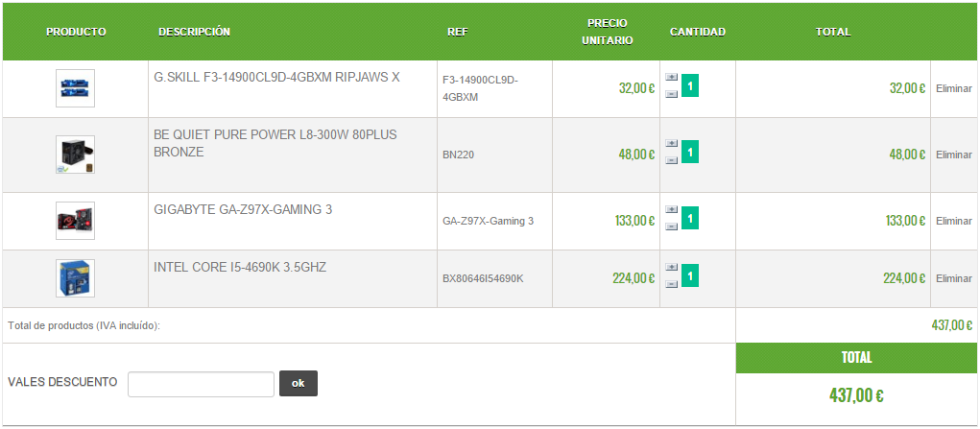Image resolution: width=980 pixels, height=429 pixels.
Task: Open G.SKILL F3-14900CL9D-4GBXM RIPJAWS X description
Action: coord(276,78)
